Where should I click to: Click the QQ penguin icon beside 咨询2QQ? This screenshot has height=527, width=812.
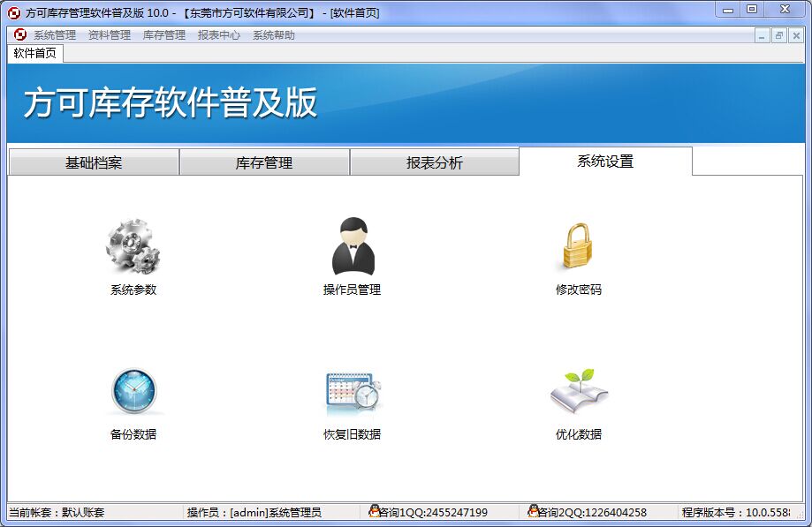click(x=533, y=511)
